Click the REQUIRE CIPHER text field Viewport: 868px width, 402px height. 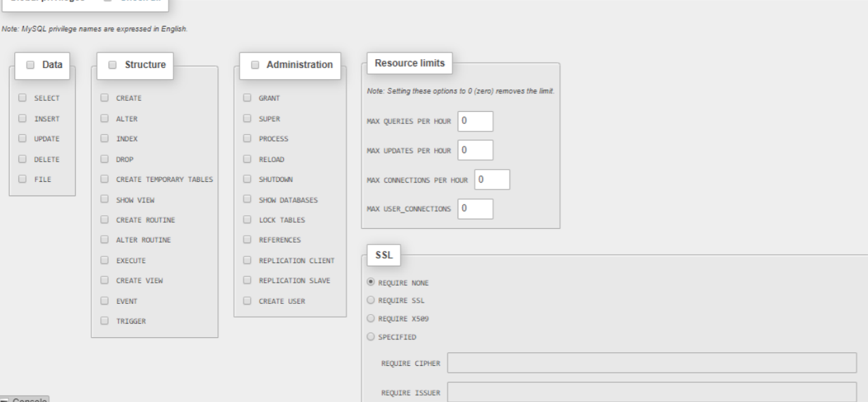[651, 363]
